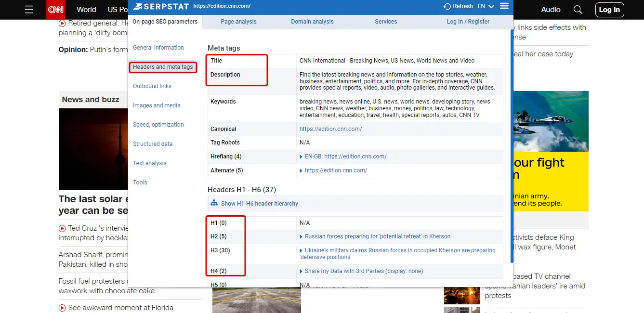Image resolution: width=644 pixels, height=313 pixels.
Task: Switch to Domain analysis tab
Action: (x=312, y=22)
